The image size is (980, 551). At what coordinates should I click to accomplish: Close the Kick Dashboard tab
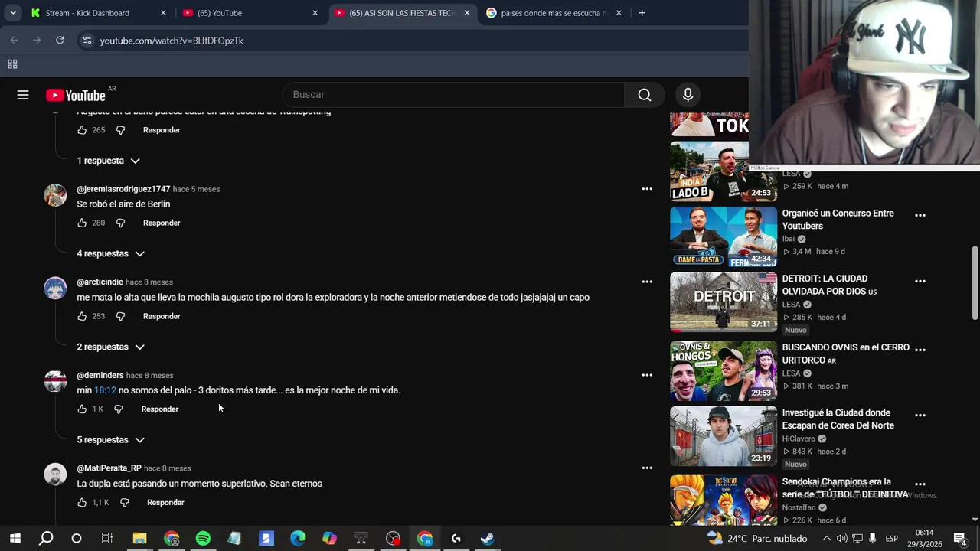163,13
